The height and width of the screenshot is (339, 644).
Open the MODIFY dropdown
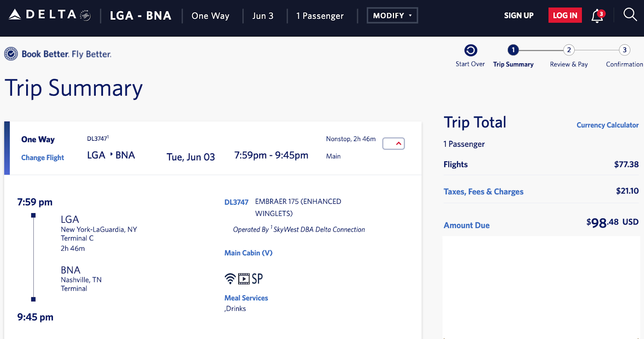tap(392, 15)
